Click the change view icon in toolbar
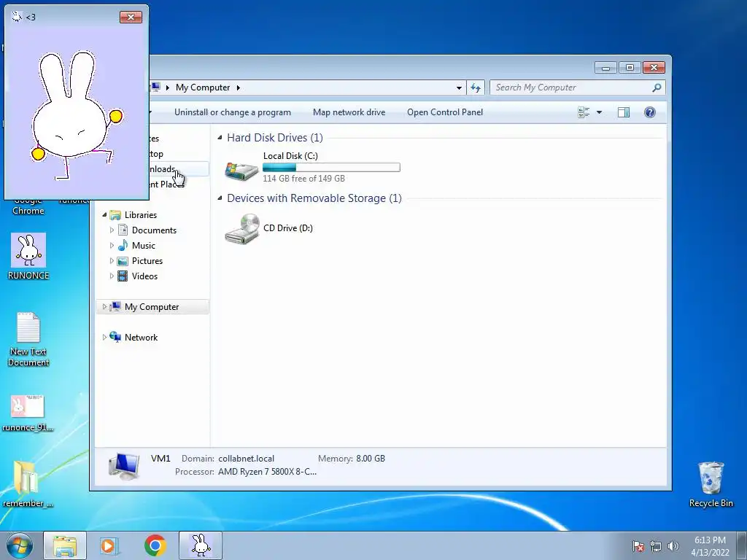The width and height of the screenshot is (747, 560). 584,112
